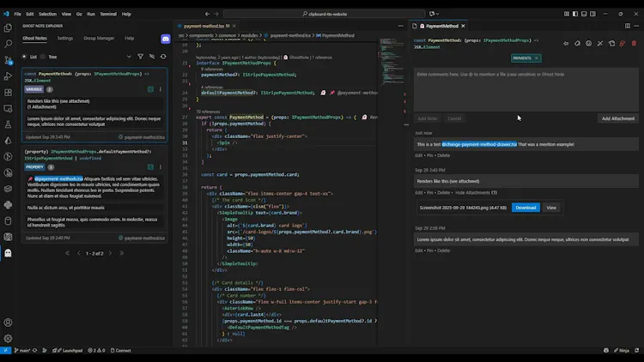Select the Tree radio option
Screen dimensions: 644x362
[x=43, y=57]
